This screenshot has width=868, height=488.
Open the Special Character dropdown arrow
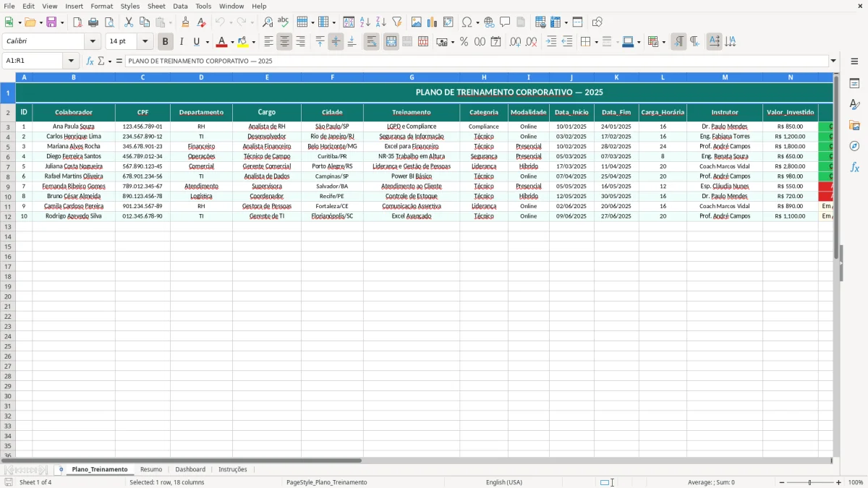[478, 22]
